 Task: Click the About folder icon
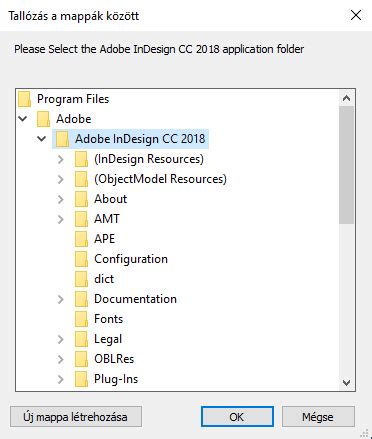coord(81,199)
